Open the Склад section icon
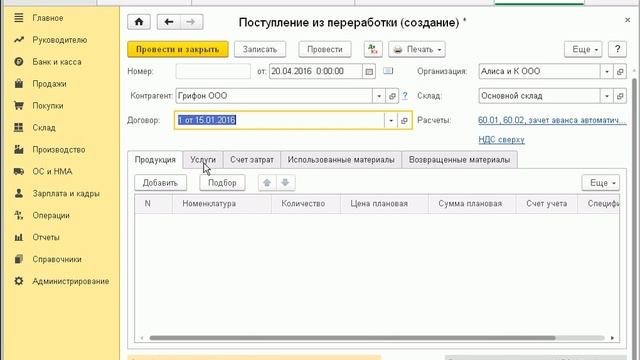The image size is (640, 360). (x=19, y=127)
